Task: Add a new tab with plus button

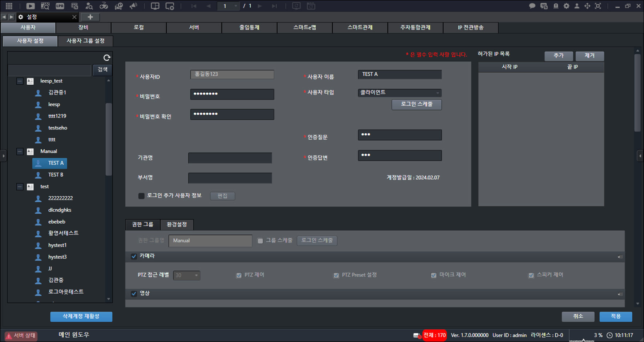Action: pos(90,17)
